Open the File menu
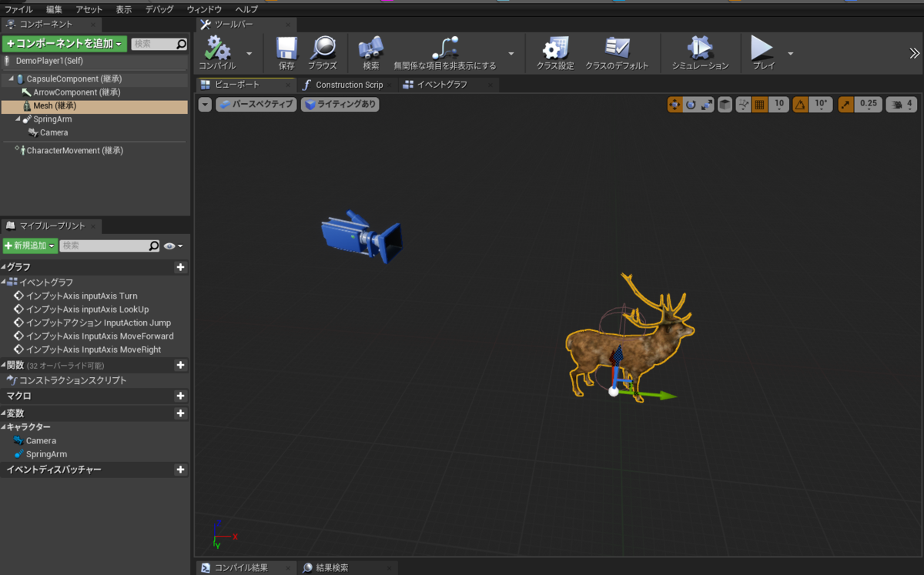 pos(18,9)
